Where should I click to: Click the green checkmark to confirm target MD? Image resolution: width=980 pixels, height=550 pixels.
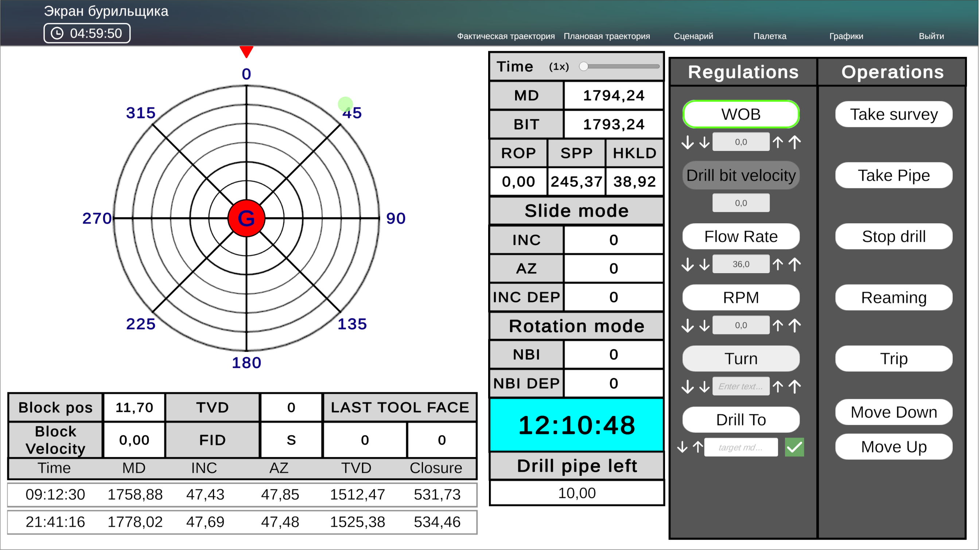794,447
